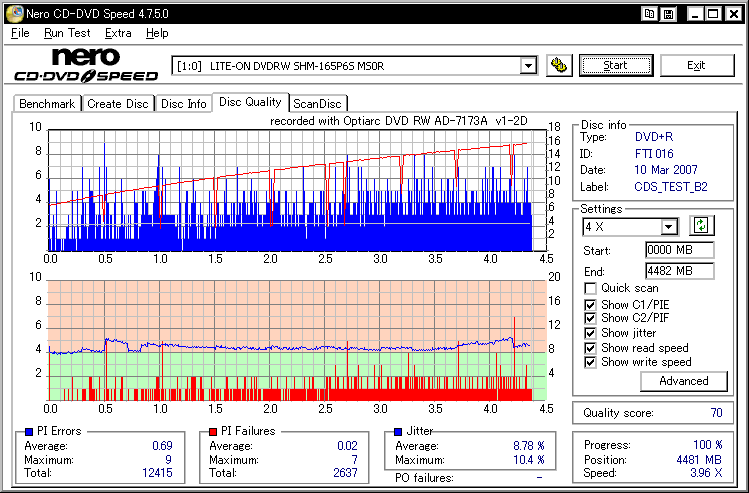Click the green refresh icon in Settings

point(700,227)
